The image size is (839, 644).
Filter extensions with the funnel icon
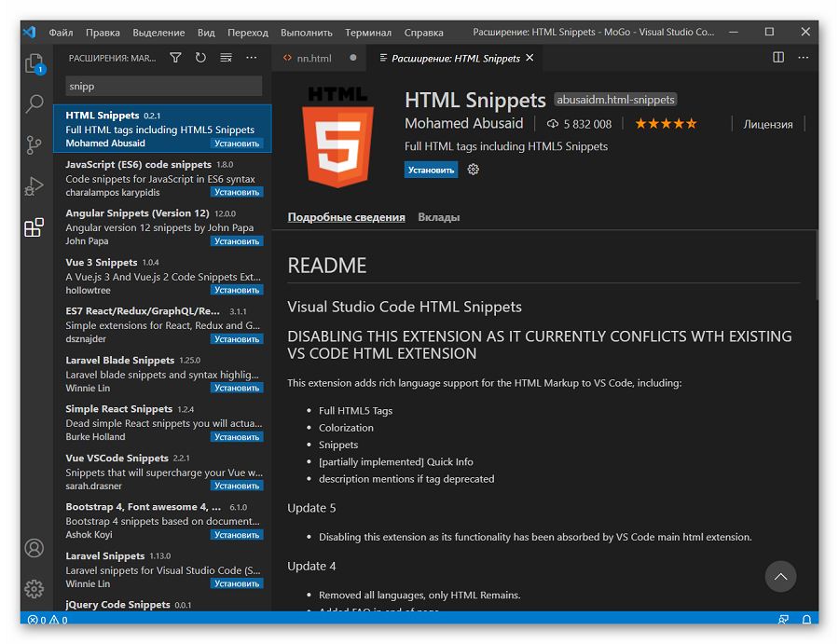click(175, 58)
